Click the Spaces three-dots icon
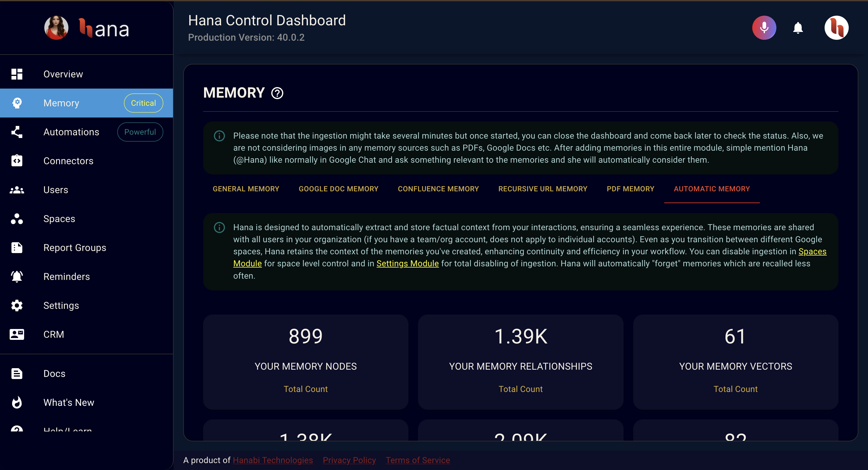This screenshot has width=868, height=470. click(17, 219)
